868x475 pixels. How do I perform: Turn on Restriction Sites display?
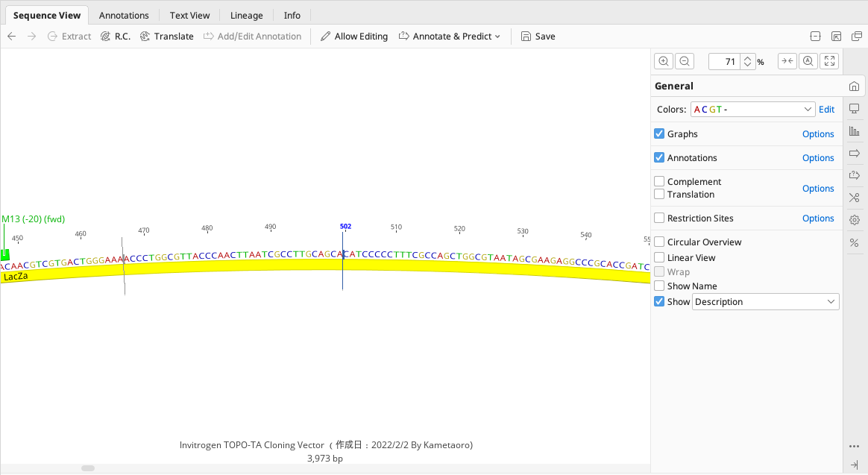(659, 218)
